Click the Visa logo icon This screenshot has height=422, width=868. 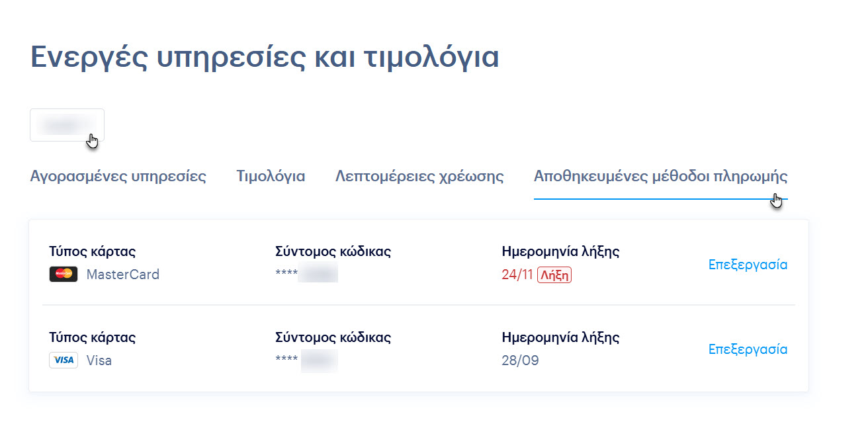pos(64,360)
